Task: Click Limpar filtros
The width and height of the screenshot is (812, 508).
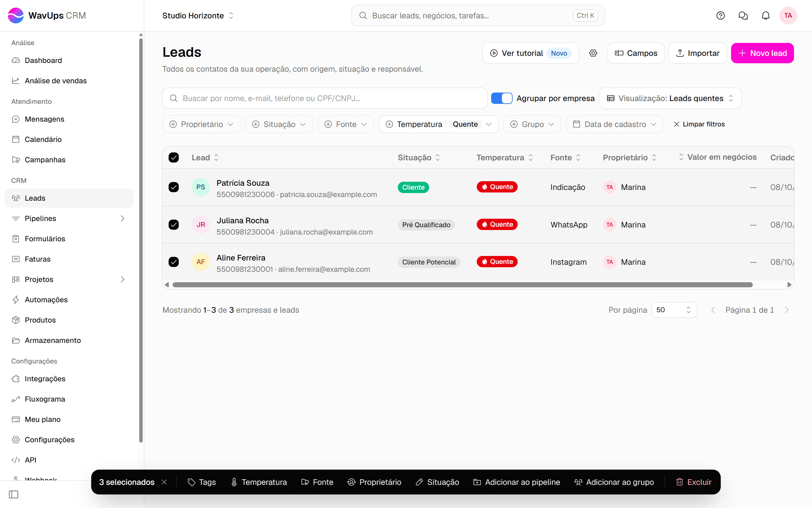Action: [x=699, y=124]
